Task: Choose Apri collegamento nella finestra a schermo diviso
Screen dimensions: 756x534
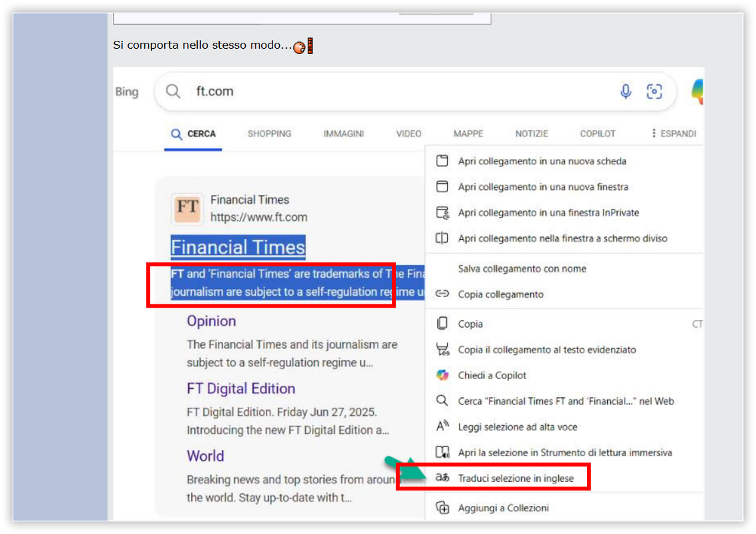Action: [x=564, y=238]
